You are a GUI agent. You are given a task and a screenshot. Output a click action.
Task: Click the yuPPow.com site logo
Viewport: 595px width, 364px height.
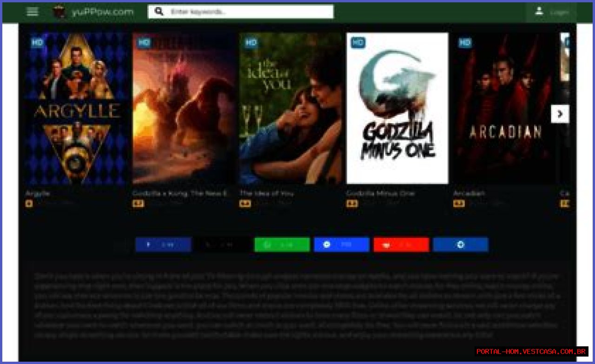click(59, 12)
